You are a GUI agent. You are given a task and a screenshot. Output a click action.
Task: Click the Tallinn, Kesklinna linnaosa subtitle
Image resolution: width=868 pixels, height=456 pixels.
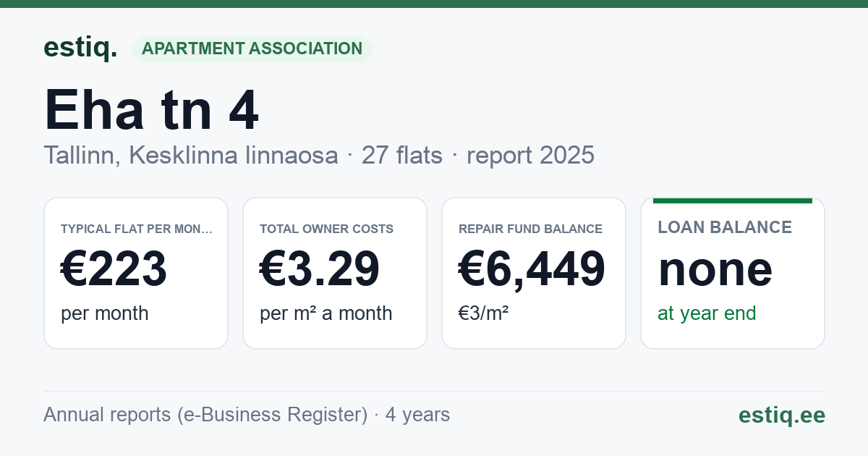coord(319,155)
